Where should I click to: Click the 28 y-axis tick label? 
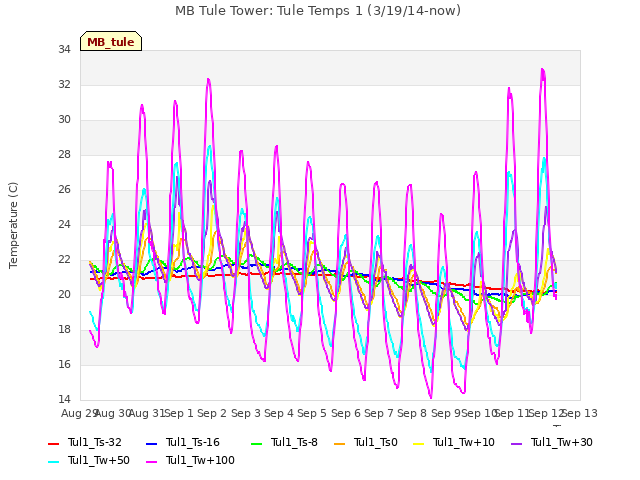64,155
